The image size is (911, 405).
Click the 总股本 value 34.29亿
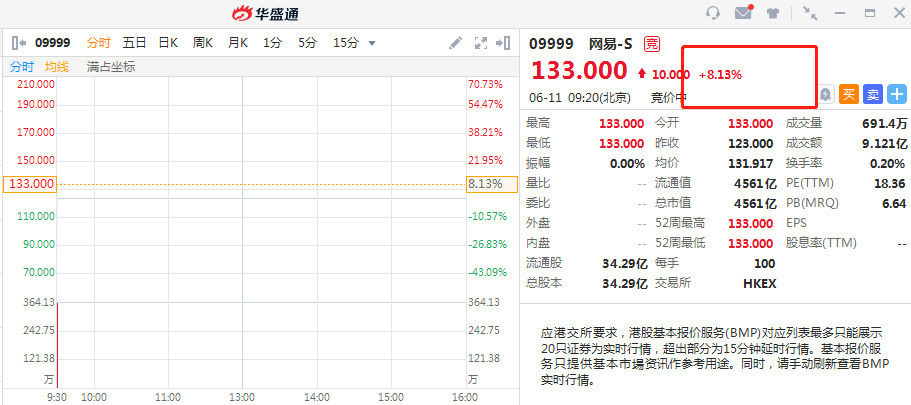coord(625,284)
